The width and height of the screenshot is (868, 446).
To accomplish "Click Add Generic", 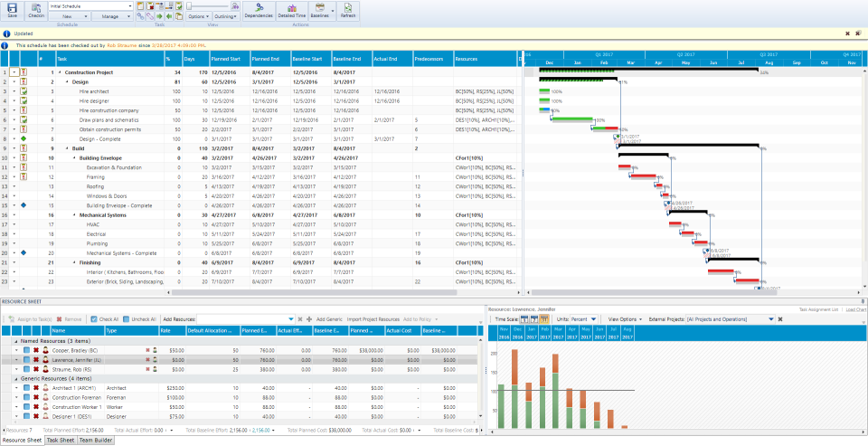I will (x=329, y=319).
